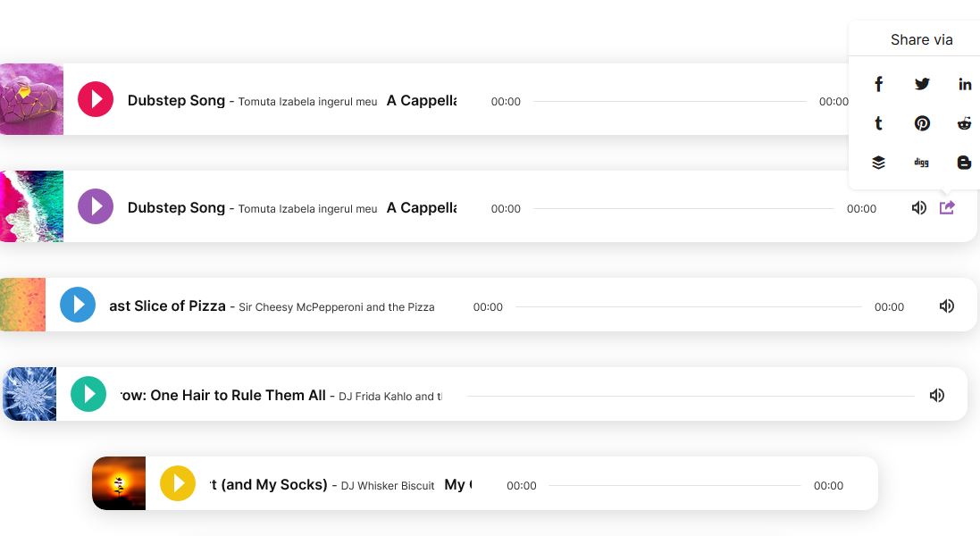
Task: Mute the One Hair to Rule Them All player
Action: coord(936,395)
